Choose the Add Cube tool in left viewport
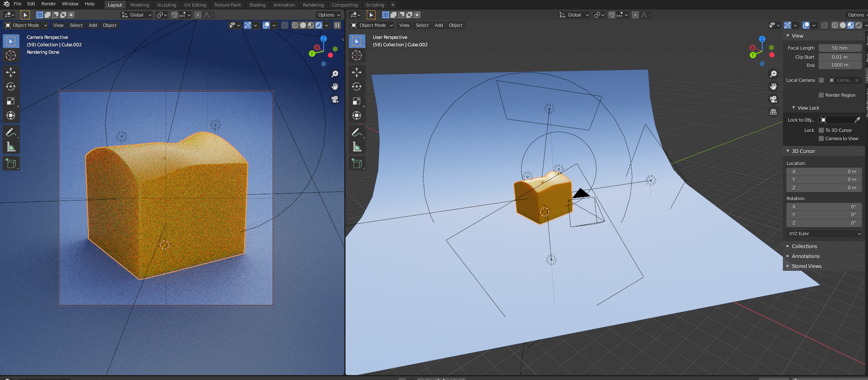This screenshot has width=868, height=380. click(11, 164)
